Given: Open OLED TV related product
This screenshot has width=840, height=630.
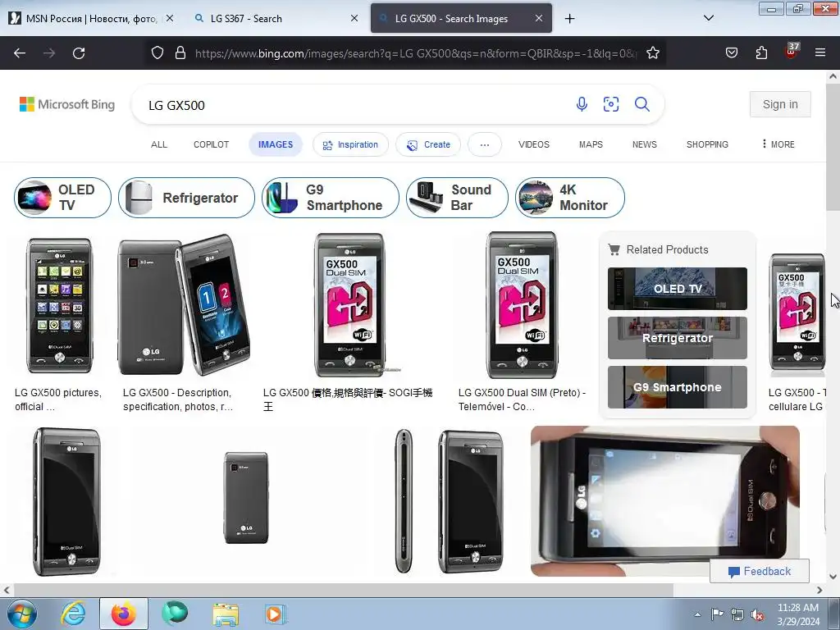Looking at the screenshot, I should coord(677,289).
